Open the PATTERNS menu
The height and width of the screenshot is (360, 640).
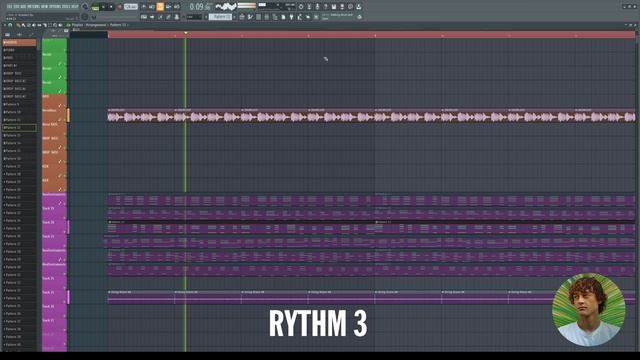tap(33, 7)
